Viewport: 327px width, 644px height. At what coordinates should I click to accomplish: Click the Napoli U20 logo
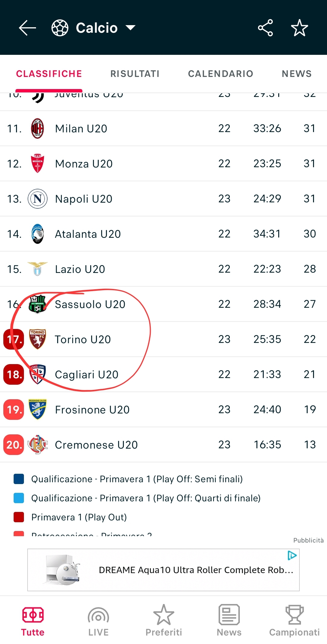pyautogui.click(x=38, y=199)
